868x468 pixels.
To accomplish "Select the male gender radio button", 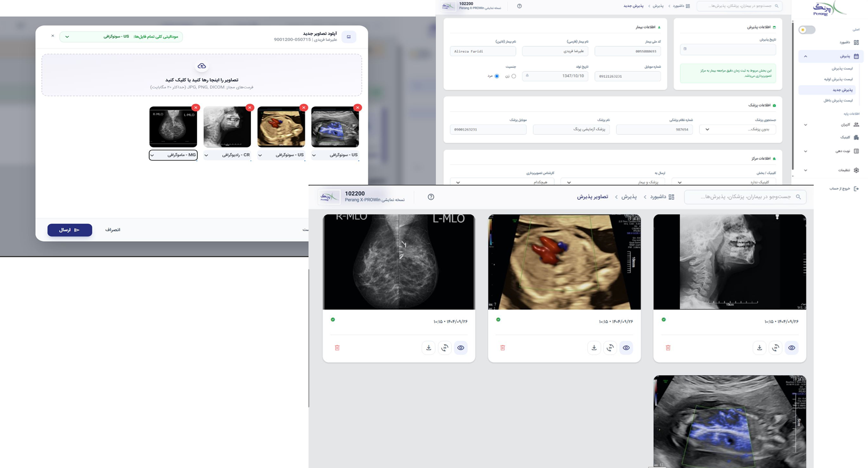I will coord(497,76).
